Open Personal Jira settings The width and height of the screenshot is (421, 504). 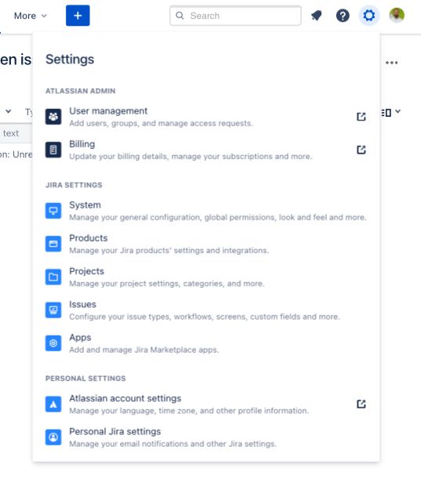[x=205, y=437]
